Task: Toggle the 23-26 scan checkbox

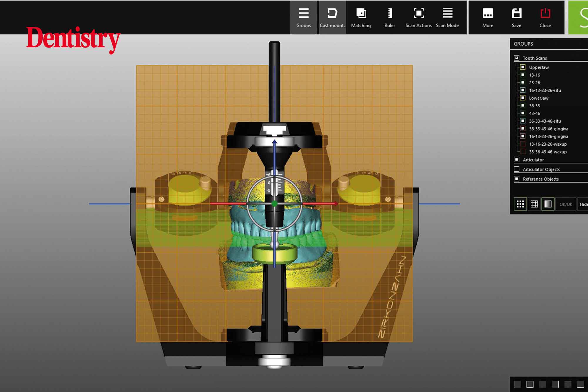Action: coord(523,82)
